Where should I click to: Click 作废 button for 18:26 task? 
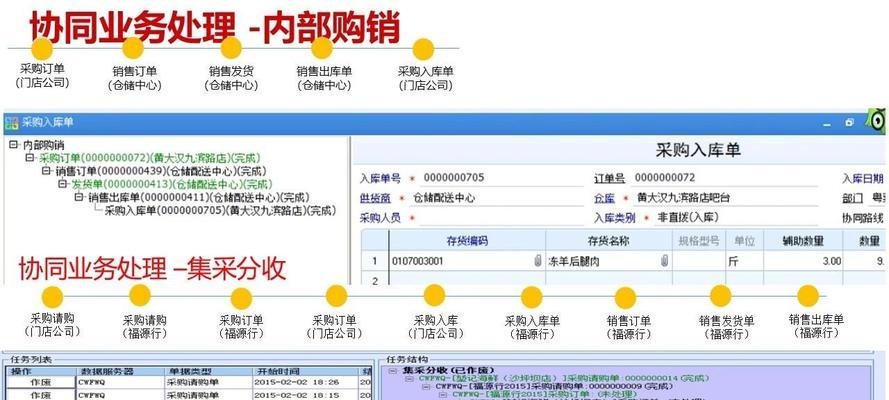(40, 382)
